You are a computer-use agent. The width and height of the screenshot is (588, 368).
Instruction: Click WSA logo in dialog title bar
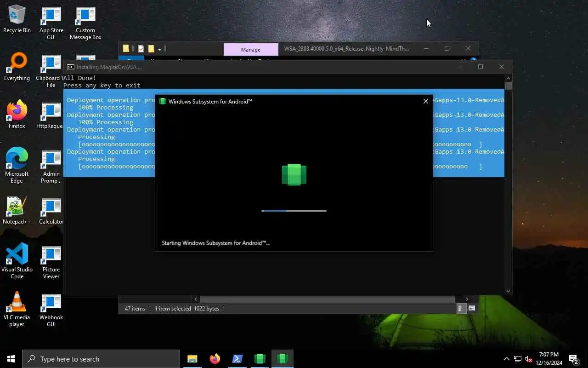(x=162, y=101)
